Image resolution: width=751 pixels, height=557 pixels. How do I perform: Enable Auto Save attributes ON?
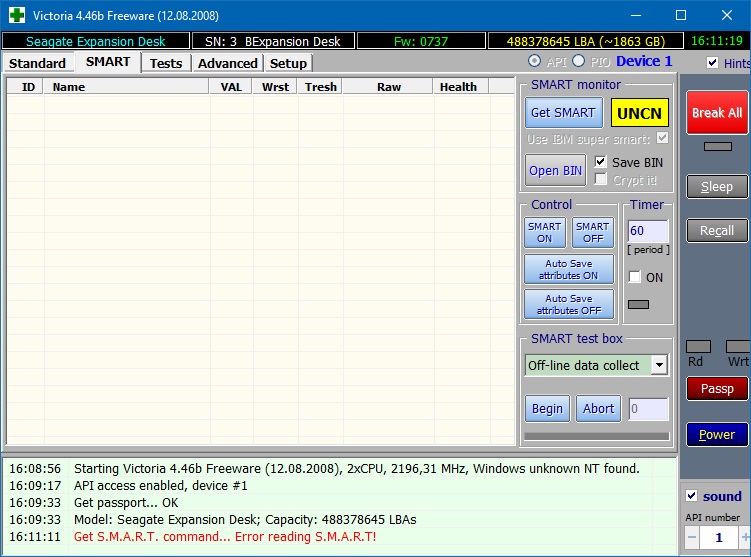tap(569, 269)
